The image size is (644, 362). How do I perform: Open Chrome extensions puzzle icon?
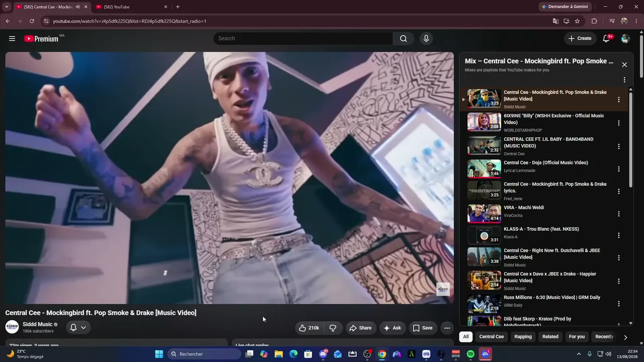(x=594, y=21)
